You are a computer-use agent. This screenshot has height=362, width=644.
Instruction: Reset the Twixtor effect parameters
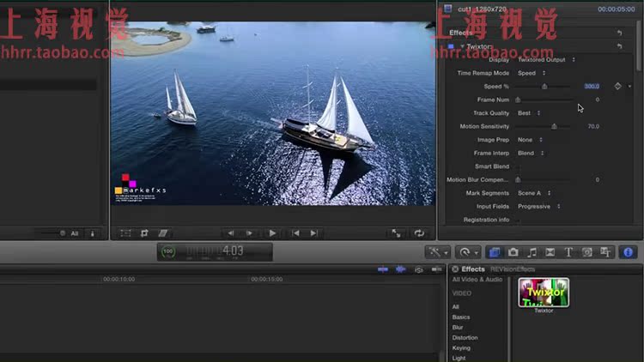coord(619,46)
